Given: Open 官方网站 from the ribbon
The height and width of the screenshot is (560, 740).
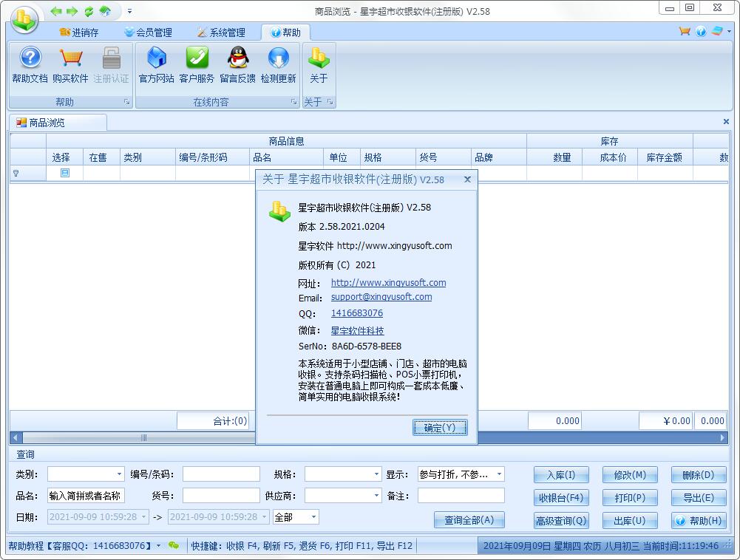Looking at the screenshot, I should click(x=156, y=59).
